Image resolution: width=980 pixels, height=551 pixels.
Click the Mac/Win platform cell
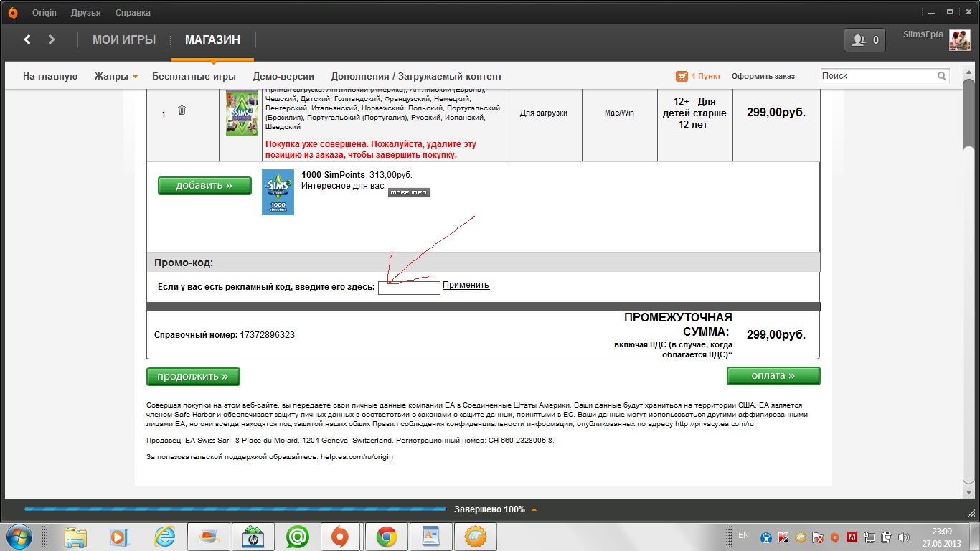[x=620, y=113]
